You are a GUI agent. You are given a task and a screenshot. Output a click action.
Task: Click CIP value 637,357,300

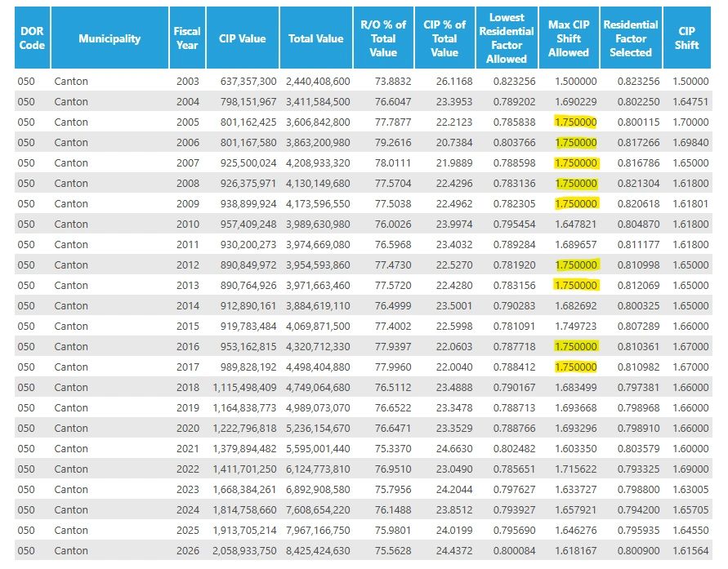(x=248, y=81)
